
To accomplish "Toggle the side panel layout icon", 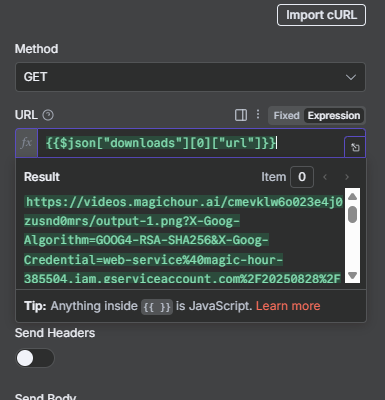I will pyautogui.click(x=241, y=115).
